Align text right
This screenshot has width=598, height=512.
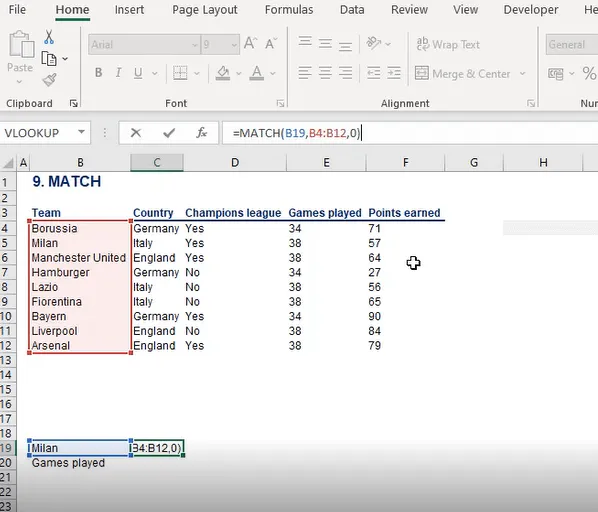(x=346, y=72)
